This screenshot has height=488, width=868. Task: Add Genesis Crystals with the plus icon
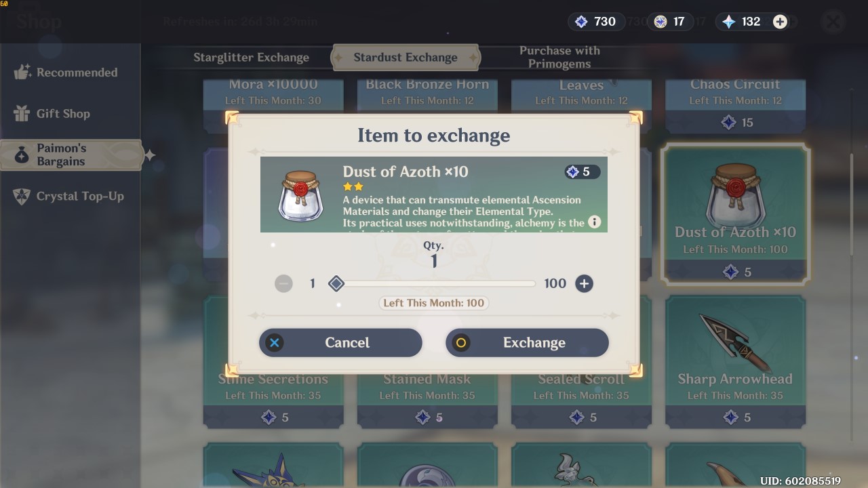(780, 22)
